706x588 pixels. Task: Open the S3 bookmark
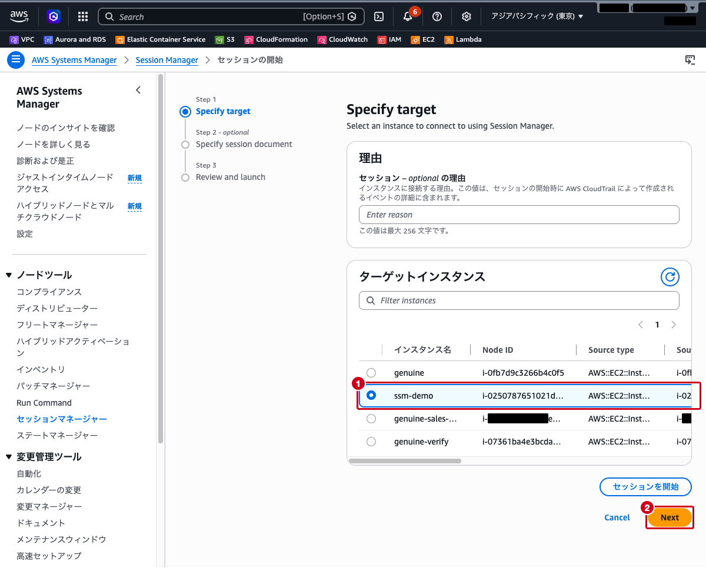pos(225,39)
